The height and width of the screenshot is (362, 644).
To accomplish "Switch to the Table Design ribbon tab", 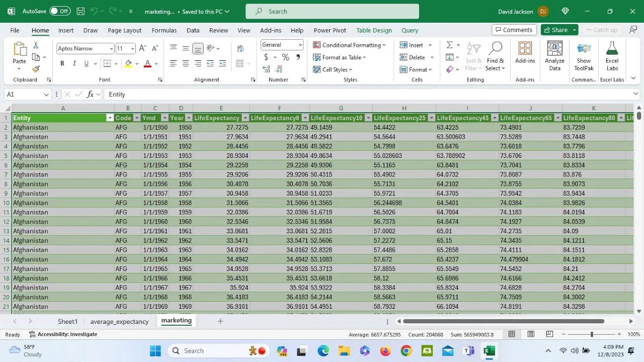I will (x=374, y=30).
